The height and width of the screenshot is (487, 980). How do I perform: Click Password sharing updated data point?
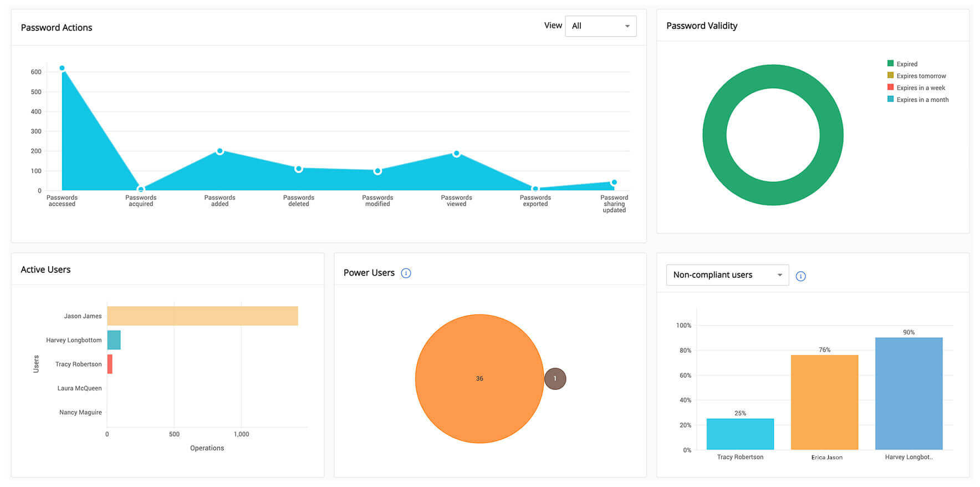pyautogui.click(x=614, y=182)
